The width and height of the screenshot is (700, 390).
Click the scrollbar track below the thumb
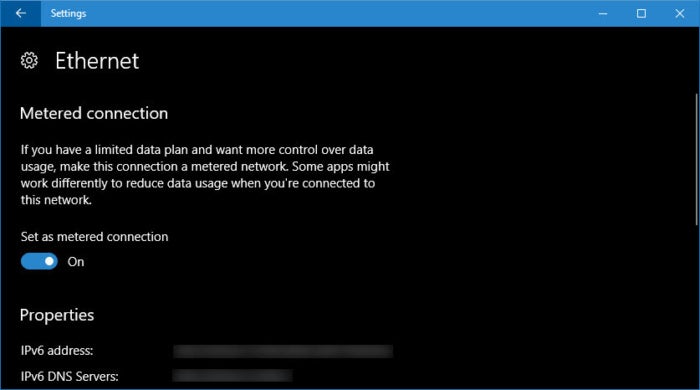click(x=696, y=307)
